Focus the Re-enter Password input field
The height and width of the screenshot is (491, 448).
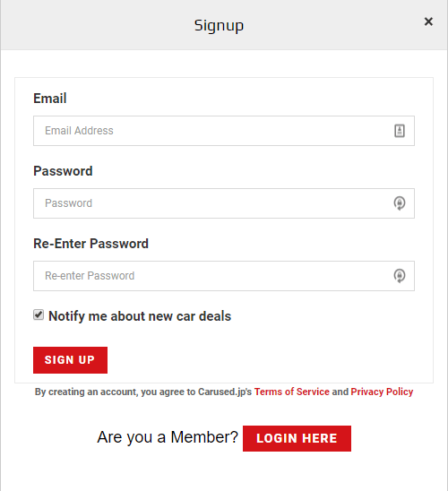click(224, 276)
